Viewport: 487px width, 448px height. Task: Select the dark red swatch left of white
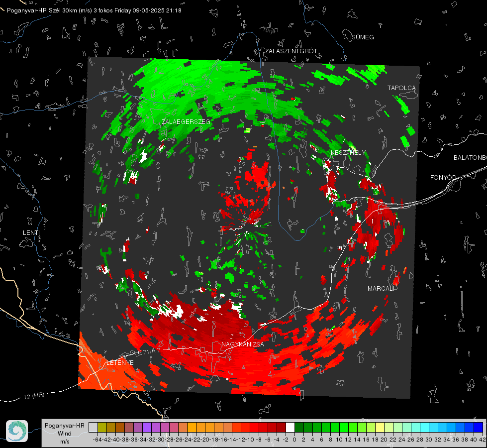point(281,428)
